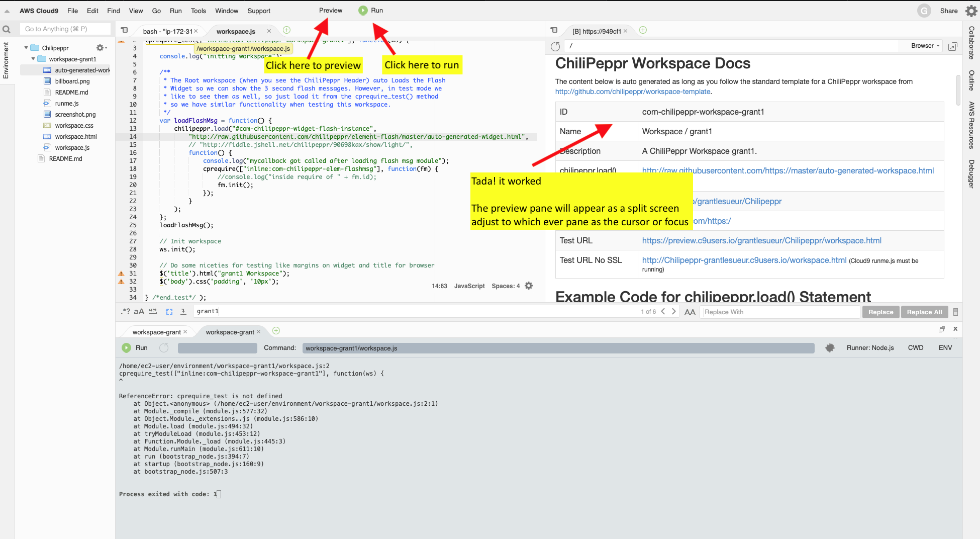Toggle preserve case AA option
The height and width of the screenshot is (539, 980).
tap(690, 312)
